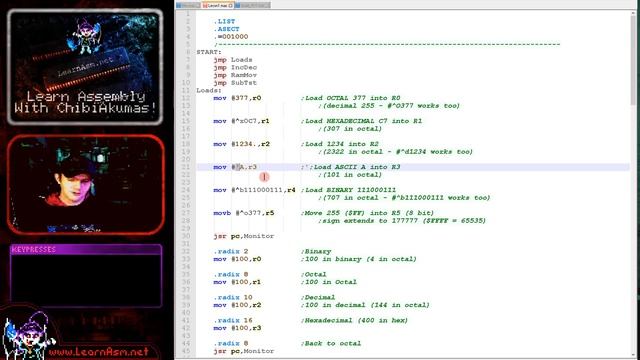Click the scrollbar's down arrow in editor
This screenshot has width=640, height=360.
tap(633, 355)
